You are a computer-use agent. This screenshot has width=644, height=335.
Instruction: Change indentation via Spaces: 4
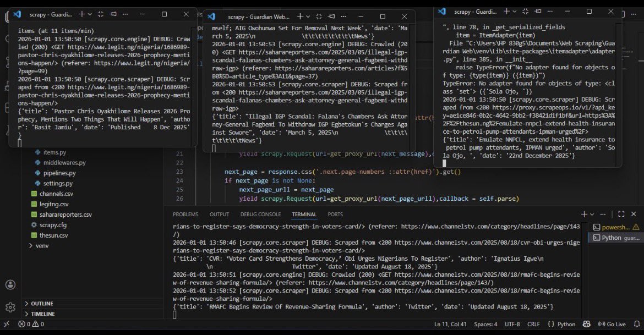click(485, 324)
